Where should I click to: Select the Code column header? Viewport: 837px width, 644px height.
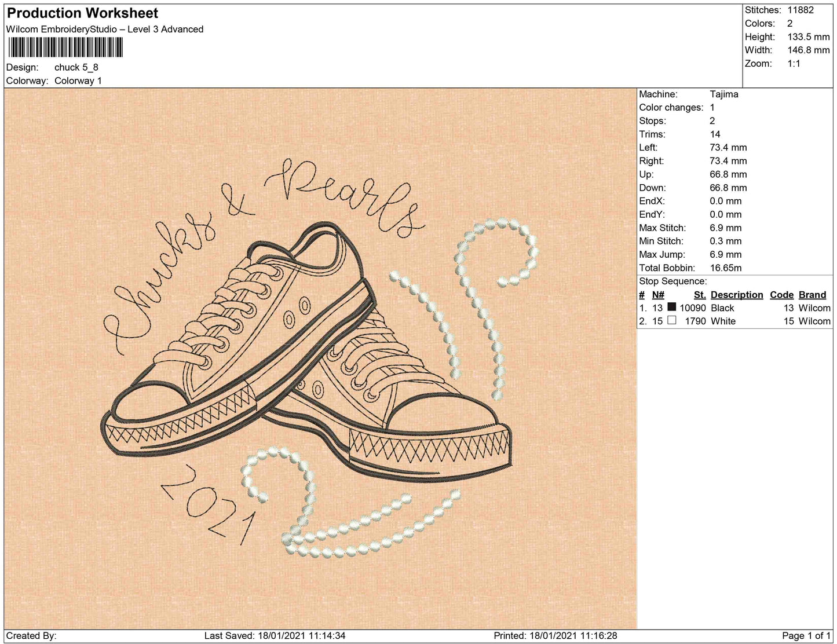click(x=781, y=294)
